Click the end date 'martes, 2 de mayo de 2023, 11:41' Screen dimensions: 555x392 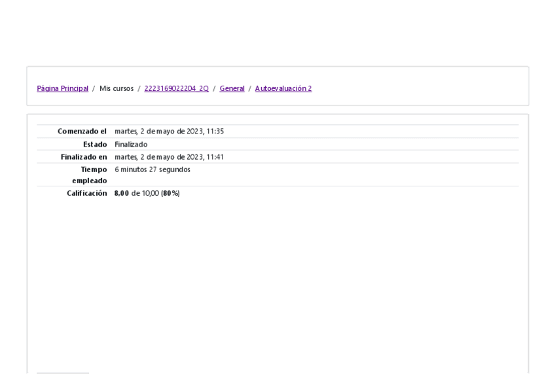pos(170,156)
